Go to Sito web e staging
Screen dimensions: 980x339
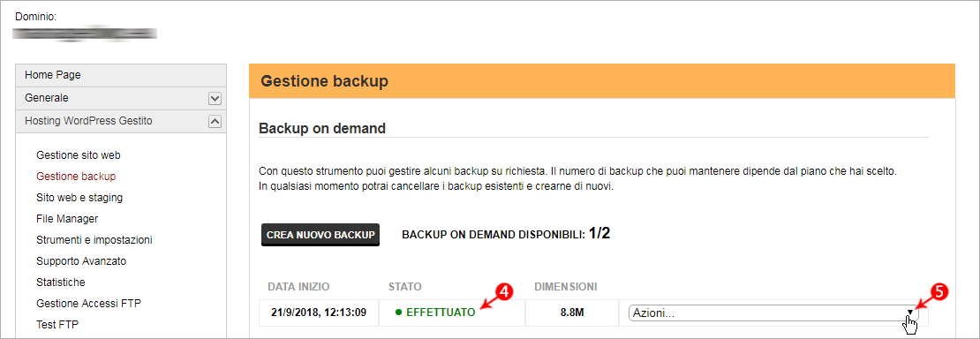coord(79,197)
